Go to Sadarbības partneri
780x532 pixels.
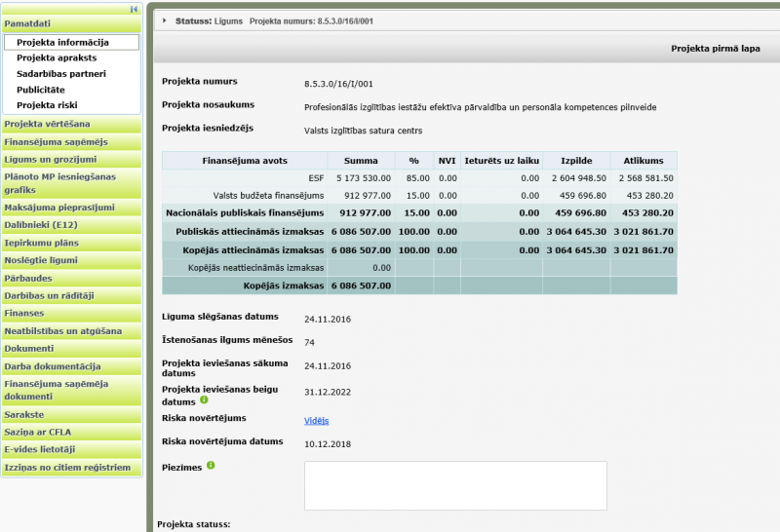(x=61, y=74)
